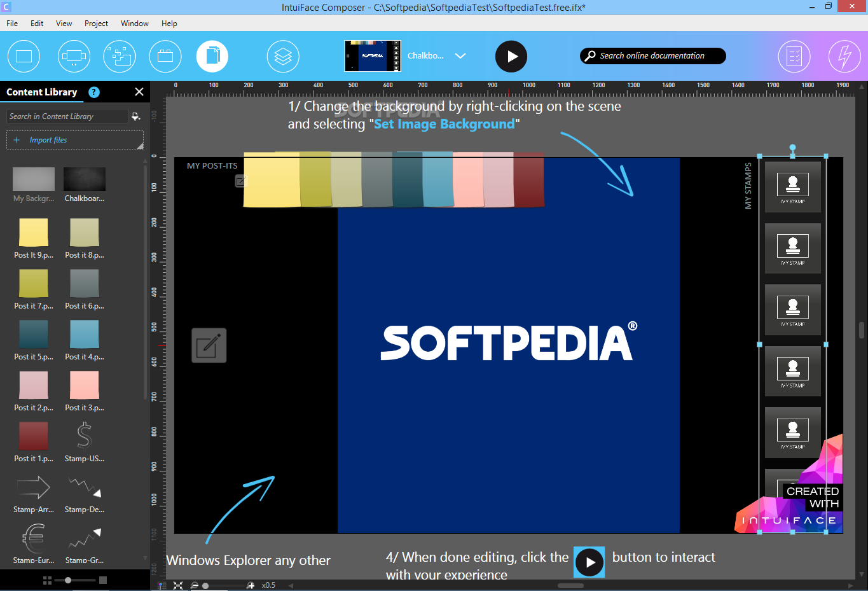Select the Post it 6.p... library item
The height and width of the screenshot is (591, 868).
(x=85, y=289)
